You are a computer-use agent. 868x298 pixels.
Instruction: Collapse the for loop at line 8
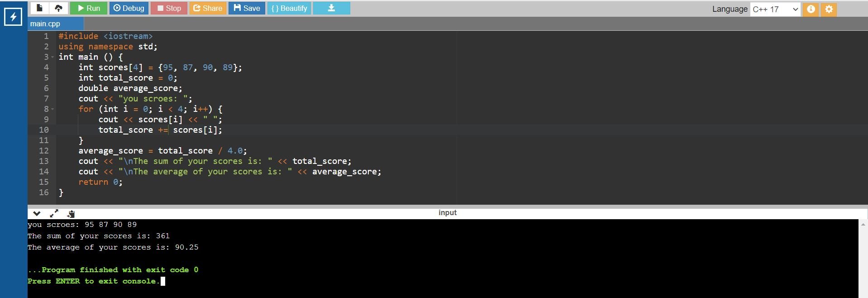point(52,109)
